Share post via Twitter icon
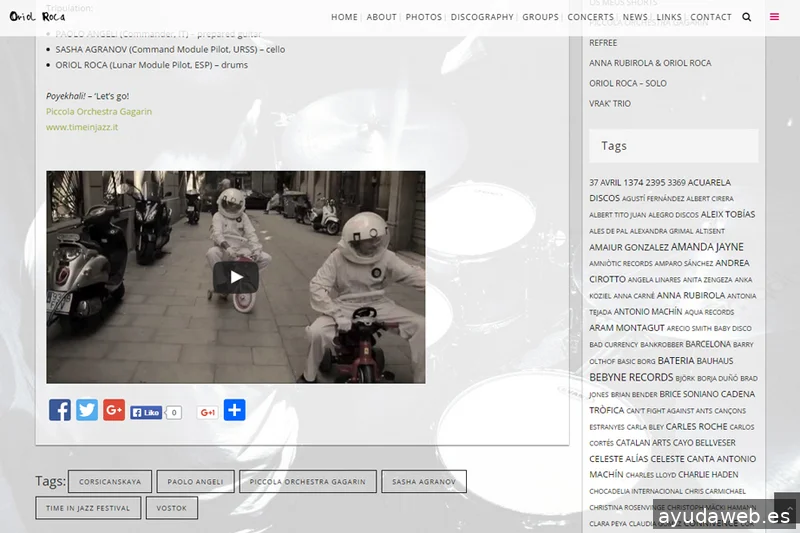Screen dimensions: 800x533 pyautogui.click(x=87, y=410)
